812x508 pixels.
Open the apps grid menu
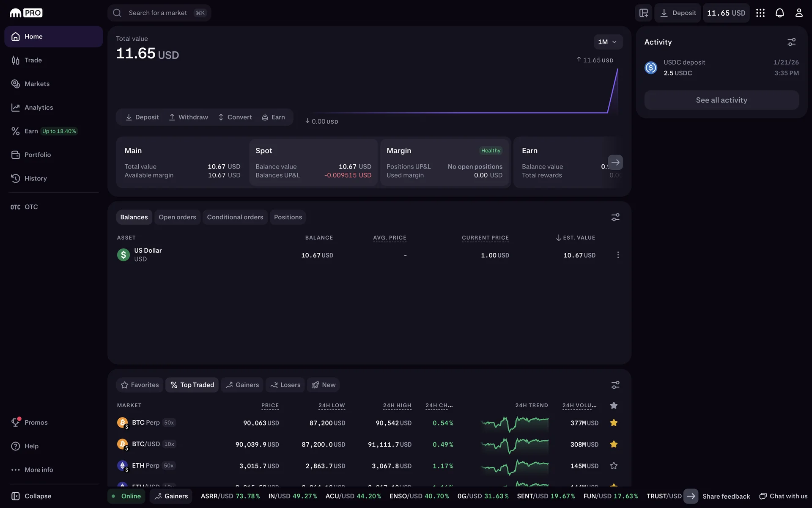coord(760,13)
